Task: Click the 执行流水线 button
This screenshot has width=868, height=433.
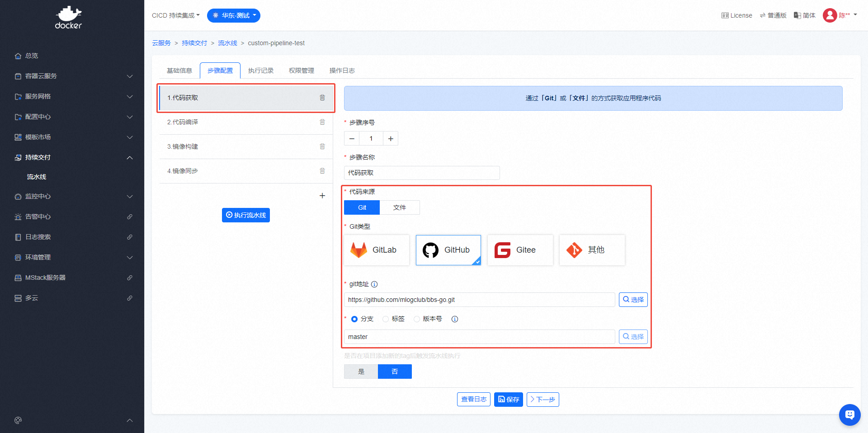Action: [x=246, y=215]
